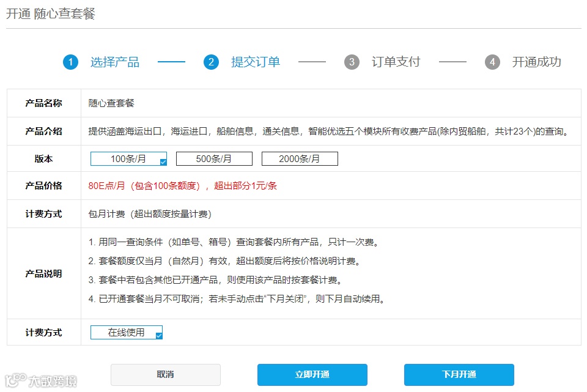Click the 立即开通 button
This screenshot has height=392, width=587.
[x=312, y=375]
